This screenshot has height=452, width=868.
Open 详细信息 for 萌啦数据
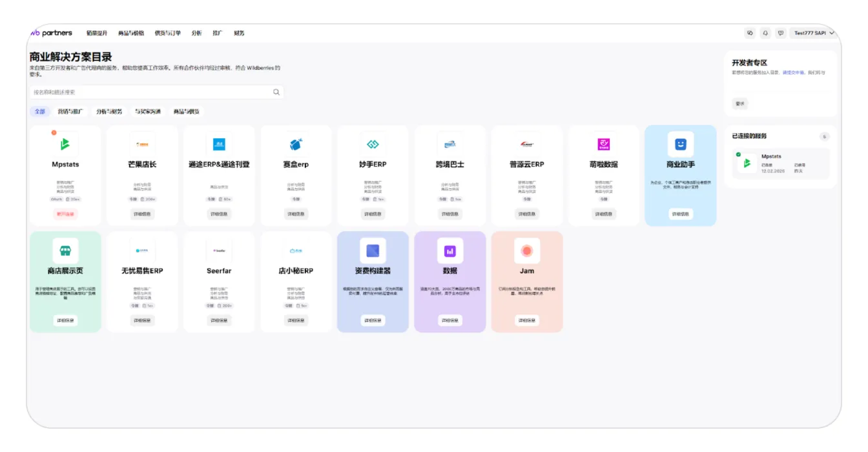click(x=604, y=214)
